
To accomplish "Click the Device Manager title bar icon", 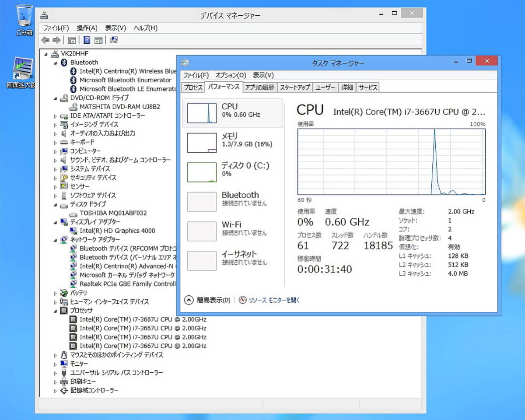I will point(44,15).
